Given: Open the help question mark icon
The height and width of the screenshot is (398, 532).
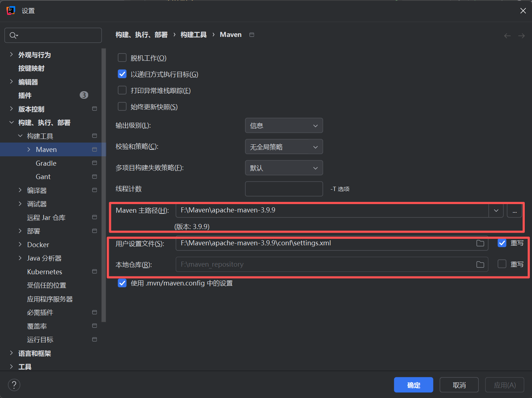Looking at the screenshot, I should pos(14,385).
